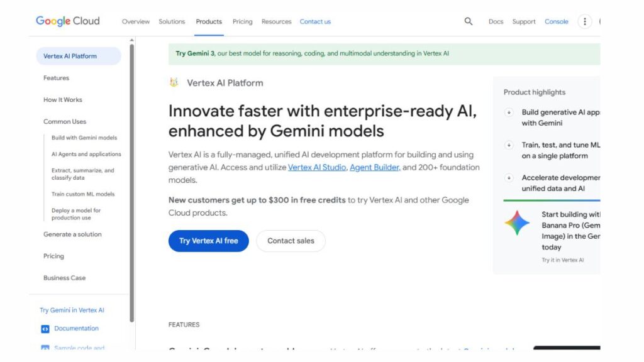The image size is (644, 362).
Task: Follow the Vertex AI Studio link
Action: pyautogui.click(x=317, y=167)
